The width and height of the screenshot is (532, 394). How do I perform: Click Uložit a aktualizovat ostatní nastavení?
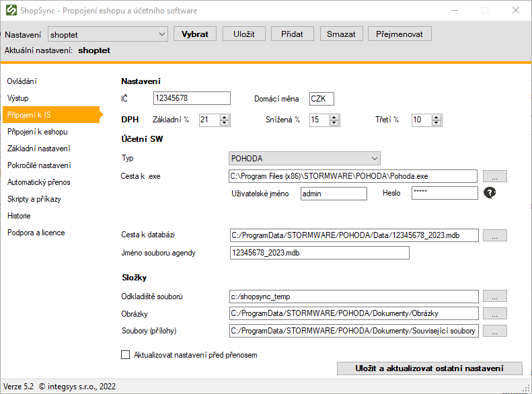pyautogui.click(x=430, y=368)
